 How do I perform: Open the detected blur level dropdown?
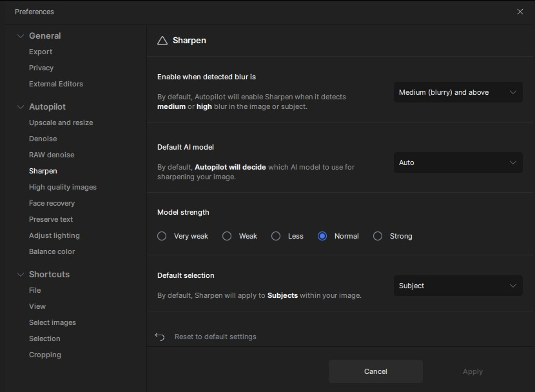(458, 92)
